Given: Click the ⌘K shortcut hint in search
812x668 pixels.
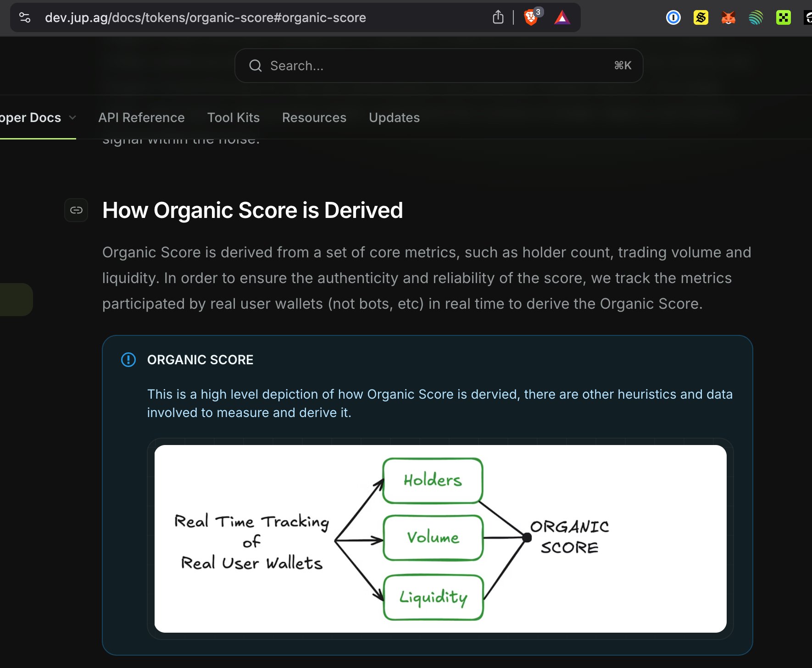Looking at the screenshot, I should tap(623, 66).
